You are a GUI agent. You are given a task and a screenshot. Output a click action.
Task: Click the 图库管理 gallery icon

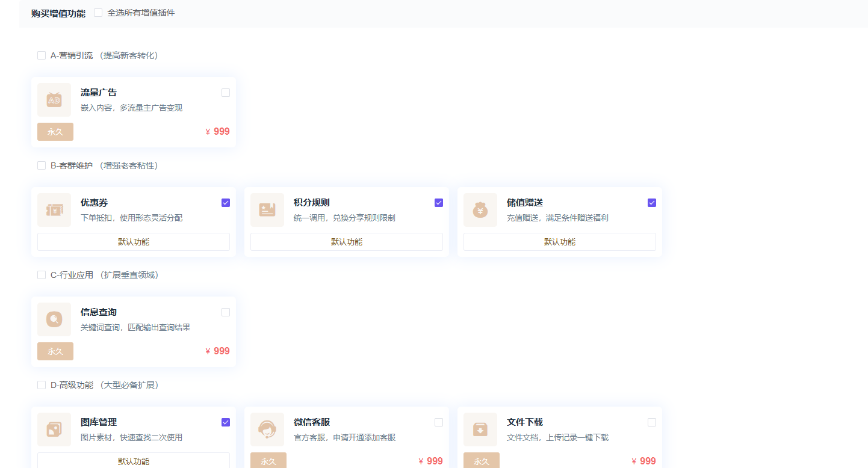point(54,430)
